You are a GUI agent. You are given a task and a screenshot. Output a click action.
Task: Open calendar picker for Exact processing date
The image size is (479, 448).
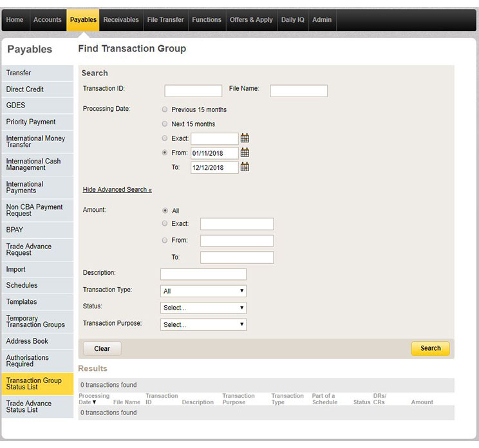coord(245,138)
